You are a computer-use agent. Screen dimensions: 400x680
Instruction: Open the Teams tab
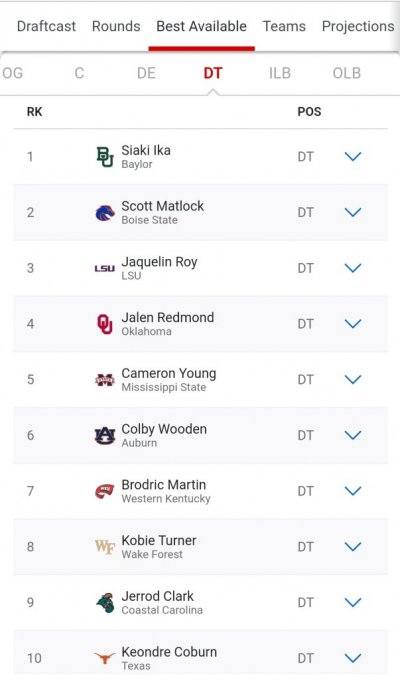tap(284, 26)
